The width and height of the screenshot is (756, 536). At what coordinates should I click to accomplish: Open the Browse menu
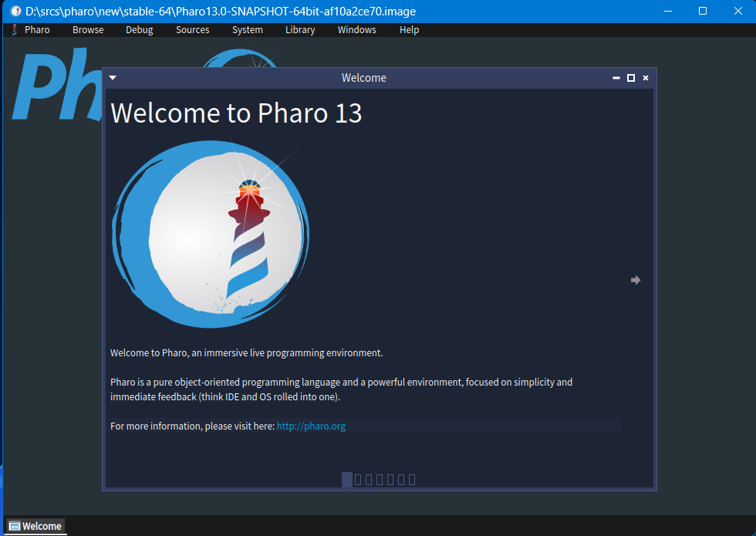pyautogui.click(x=87, y=29)
